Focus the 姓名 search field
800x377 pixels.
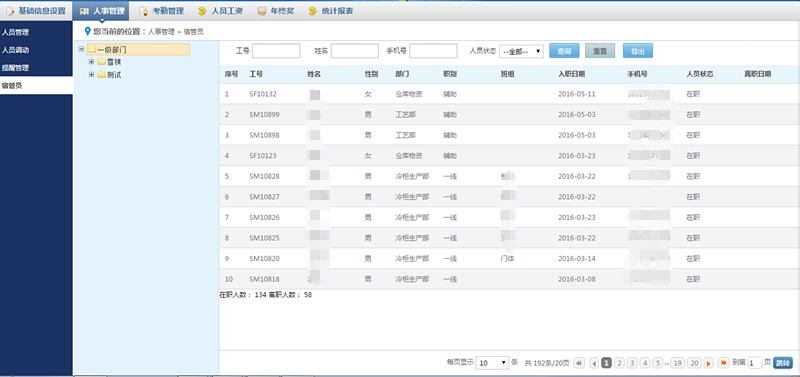point(355,51)
